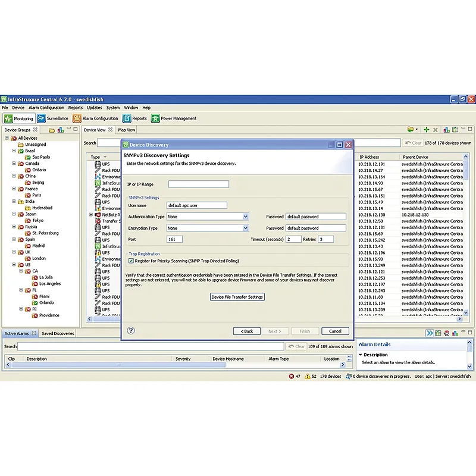Click the device table vertical scrollbar up arrow
Image resolution: width=476 pixels, height=476 pixels.
pyautogui.click(x=466, y=156)
